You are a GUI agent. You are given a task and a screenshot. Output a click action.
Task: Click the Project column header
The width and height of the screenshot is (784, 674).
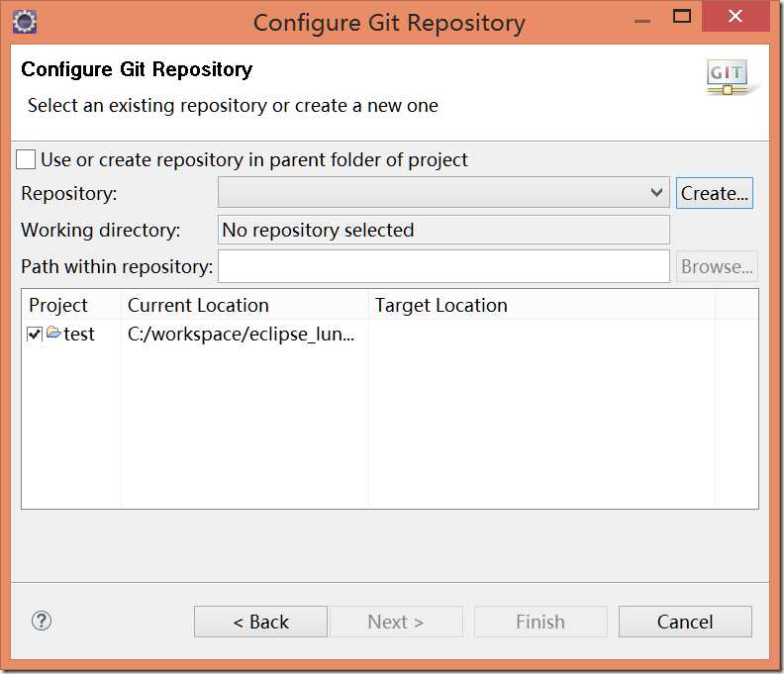tap(59, 305)
